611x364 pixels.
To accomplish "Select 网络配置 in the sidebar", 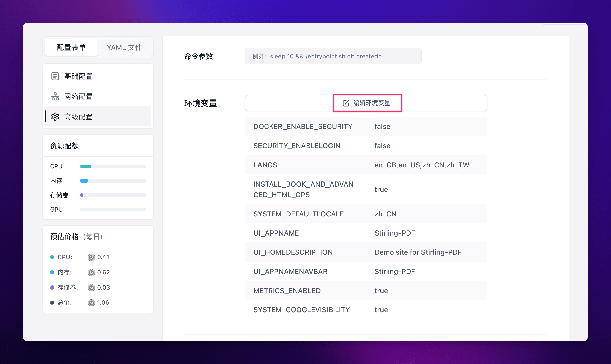I will click(78, 96).
